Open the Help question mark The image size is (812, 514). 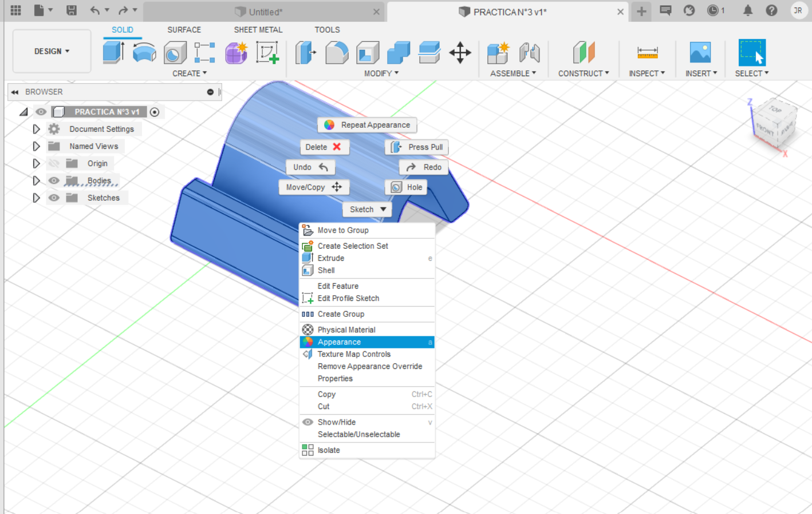pos(772,10)
